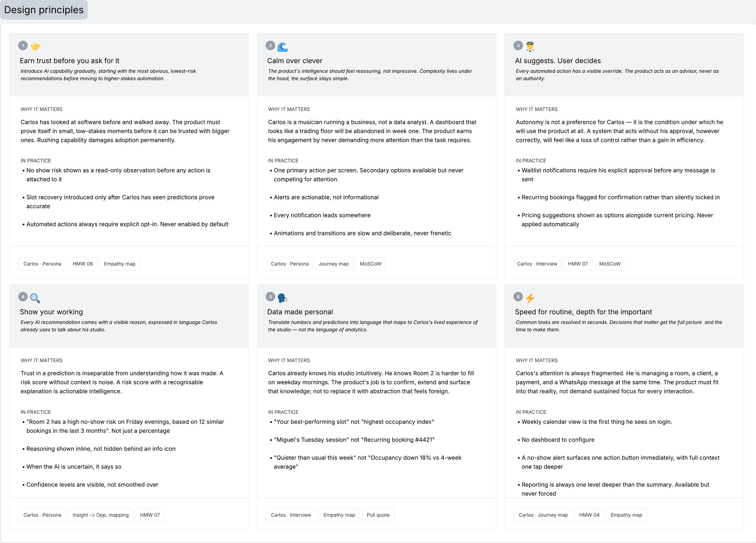Click the number 5 badge circle

tap(270, 297)
